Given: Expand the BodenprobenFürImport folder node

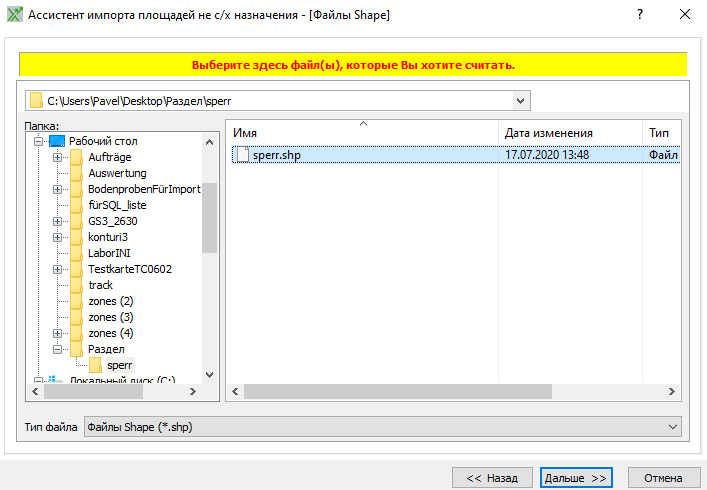Looking at the screenshot, I should 57,189.
